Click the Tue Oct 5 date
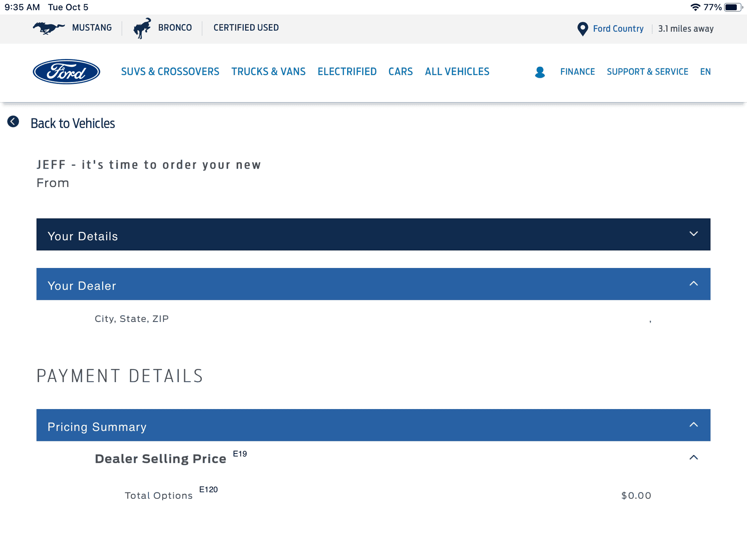Image resolution: width=747 pixels, height=560 pixels. tap(68, 7)
